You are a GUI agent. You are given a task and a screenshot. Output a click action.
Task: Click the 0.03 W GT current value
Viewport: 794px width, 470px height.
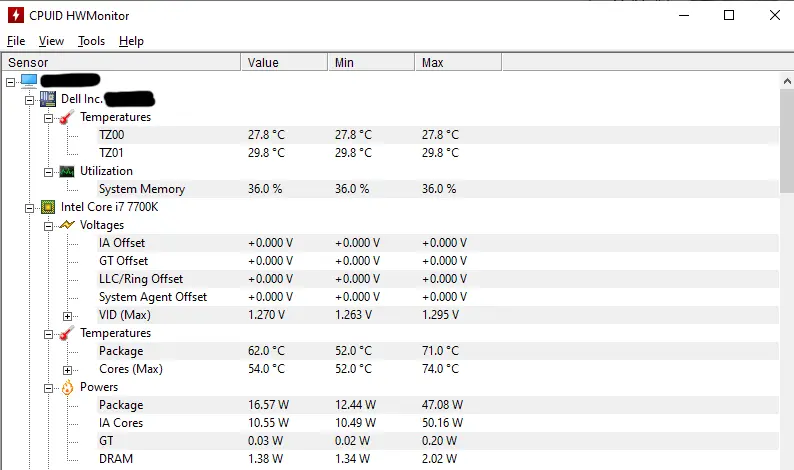tap(265, 441)
